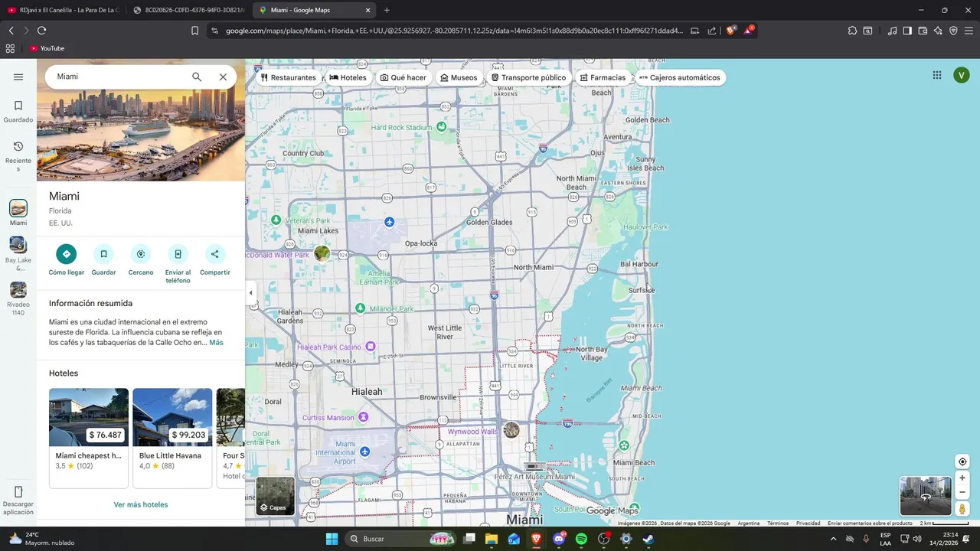Close the Miami - Google Maps tab
The width and height of the screenshot is (980, 551).
coord(368,10)
